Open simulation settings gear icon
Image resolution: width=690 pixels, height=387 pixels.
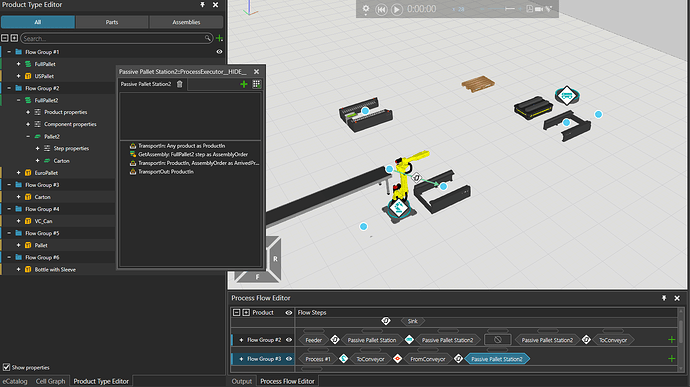coord(366,9)
